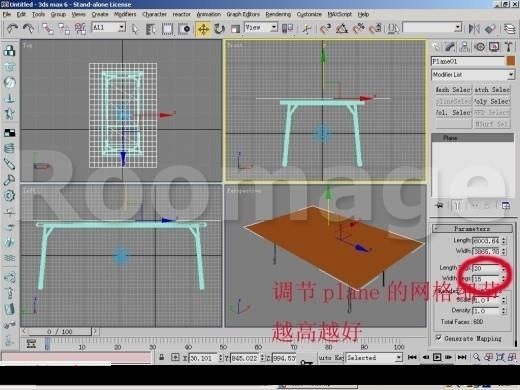The height and width of the screenshot is (390, 520).
Task: Toggle the 3D Snaps button
Action: click(x=325, y=29)
